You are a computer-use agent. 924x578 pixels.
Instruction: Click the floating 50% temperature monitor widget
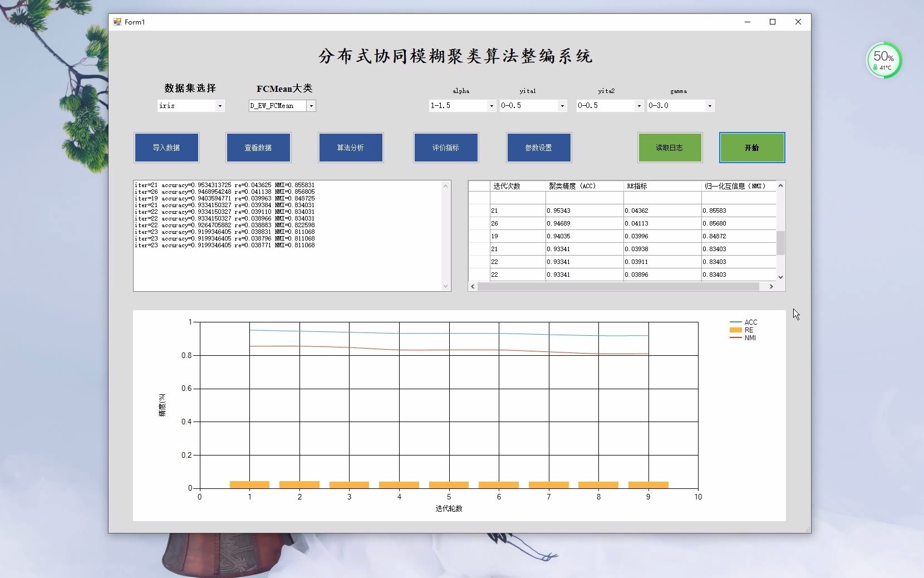pos(883,60)
